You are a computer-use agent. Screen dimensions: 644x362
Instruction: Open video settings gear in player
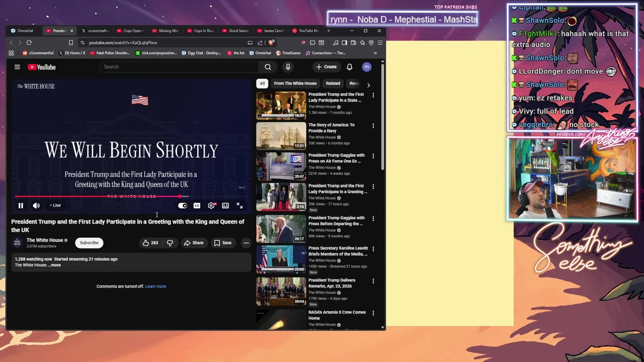click(211, 206)
